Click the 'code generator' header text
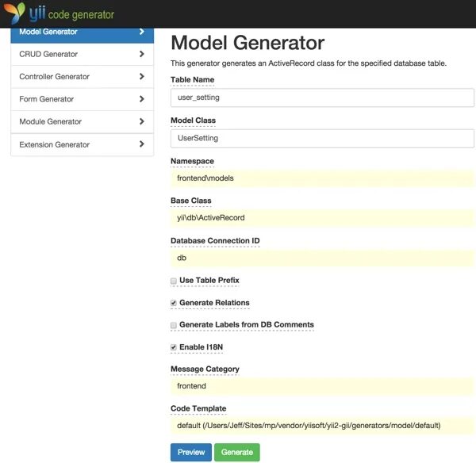 click(81, 14)
